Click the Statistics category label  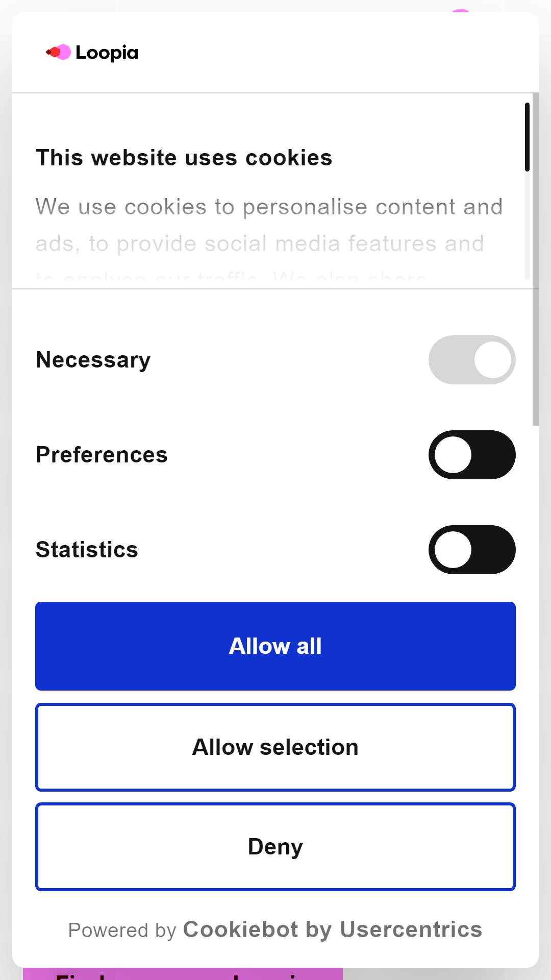click(87, 550)
